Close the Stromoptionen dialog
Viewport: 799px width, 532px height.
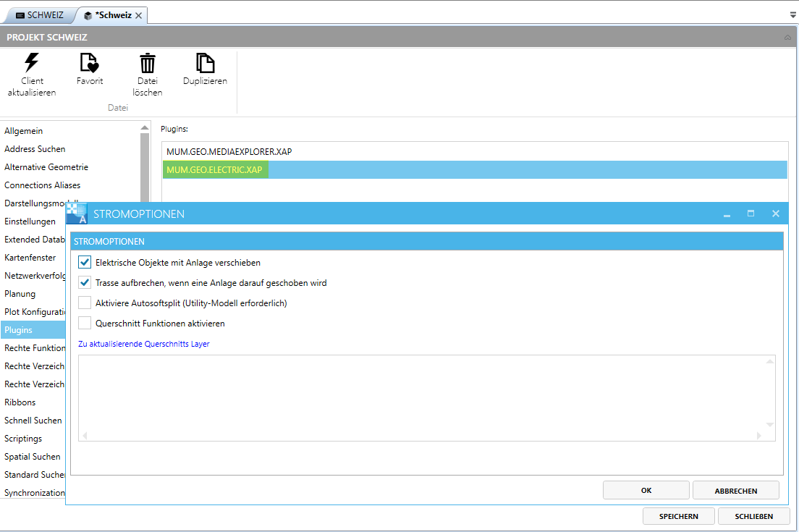click(776, 214)
